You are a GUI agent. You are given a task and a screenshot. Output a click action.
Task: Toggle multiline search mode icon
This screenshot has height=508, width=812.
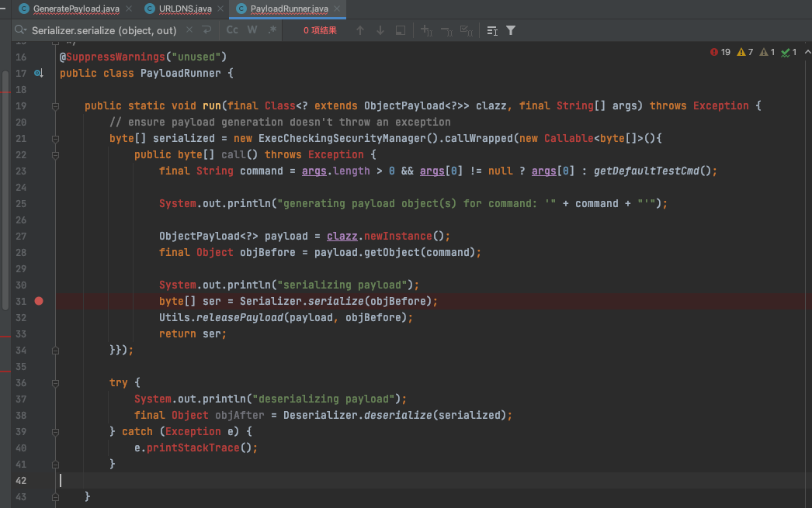(492, 31)
